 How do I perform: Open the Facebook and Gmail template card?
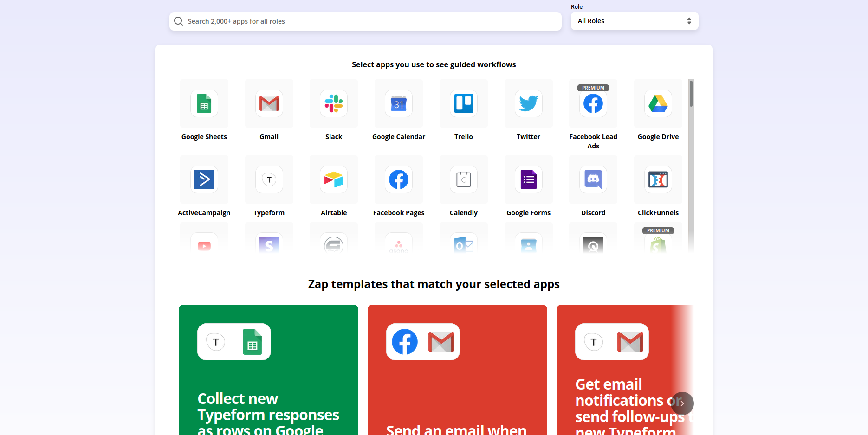point(457,370)
